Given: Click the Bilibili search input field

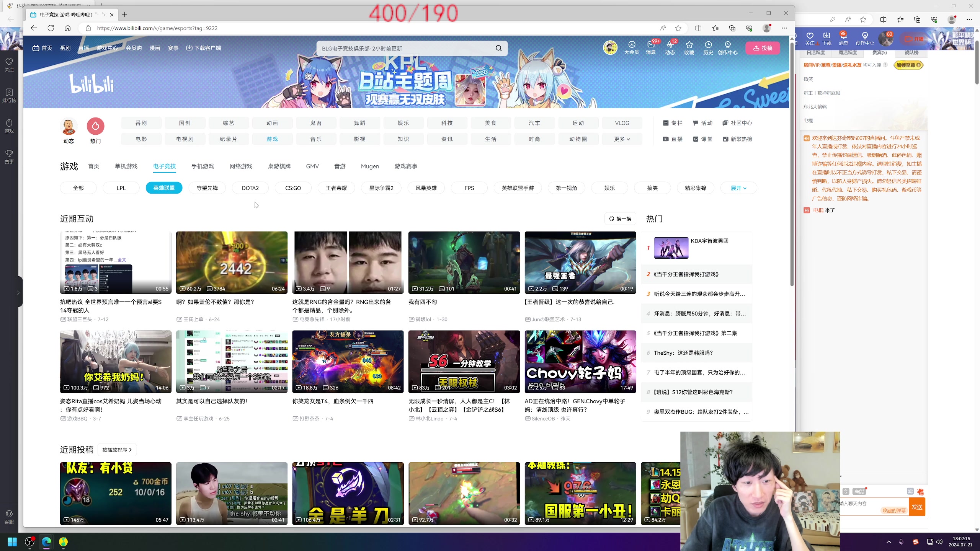Looking at the screenshot, I should [x=406, y=48].
